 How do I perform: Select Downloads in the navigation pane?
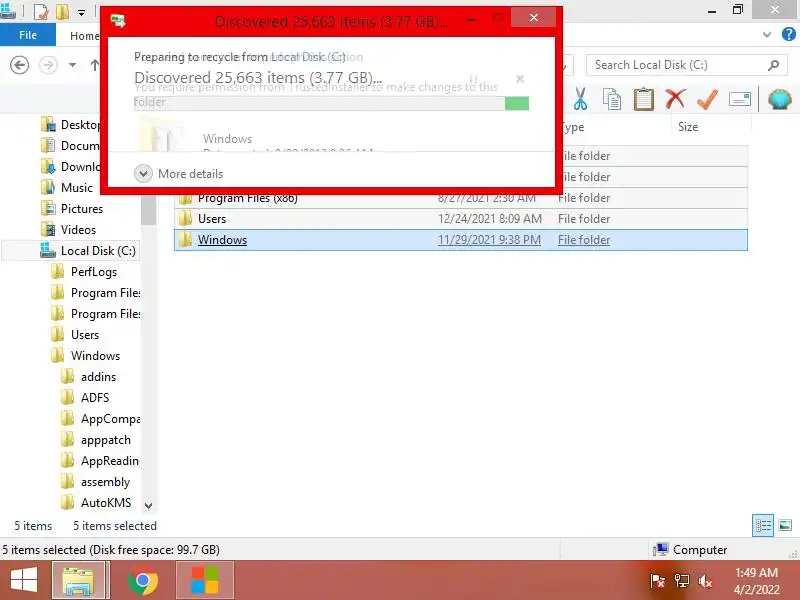pyautogui.click(x=70, y=166)
